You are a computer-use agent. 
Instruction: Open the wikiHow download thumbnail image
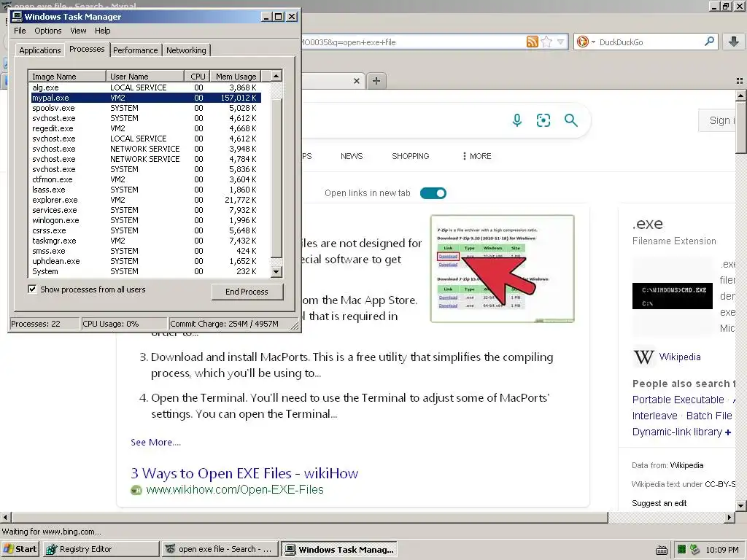click(x=502, y=268)
